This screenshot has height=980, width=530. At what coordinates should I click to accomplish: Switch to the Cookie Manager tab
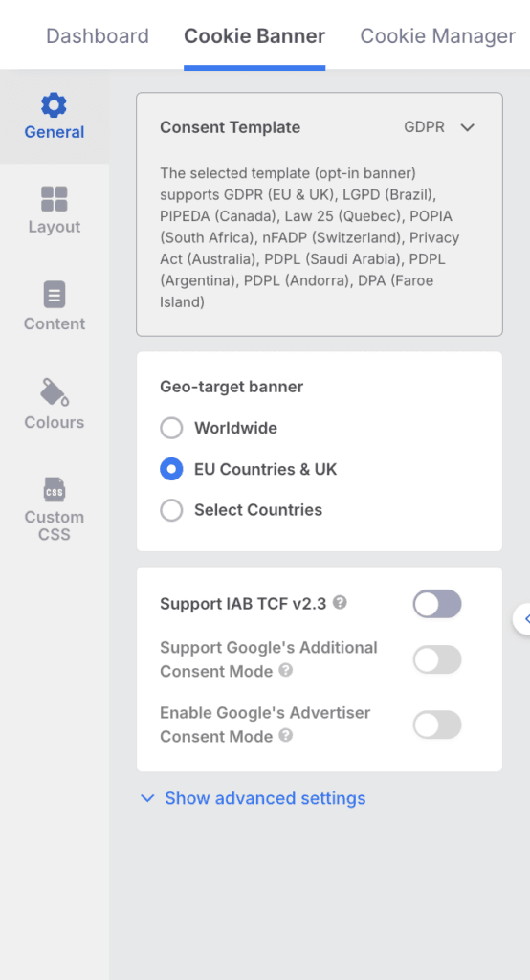437,36
